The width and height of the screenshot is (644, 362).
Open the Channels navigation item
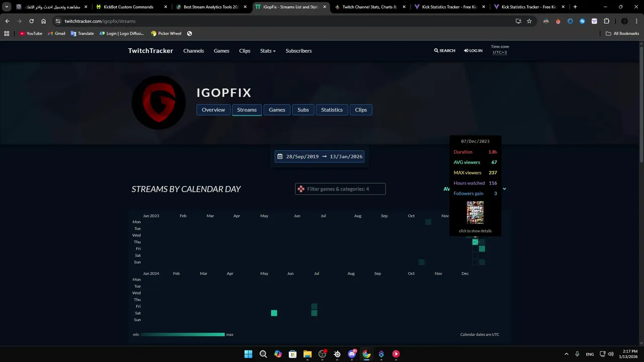[194, 51]
